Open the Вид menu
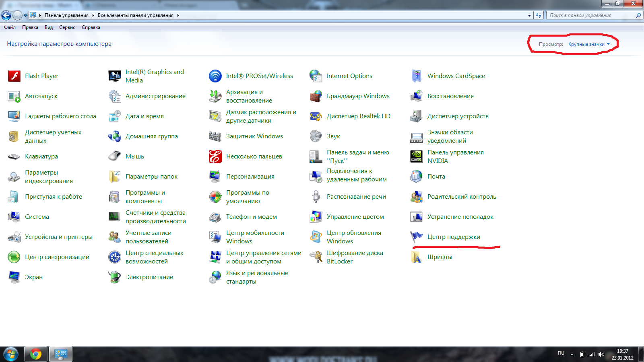This screenshot has height=362, width=644. coord(49,27)
